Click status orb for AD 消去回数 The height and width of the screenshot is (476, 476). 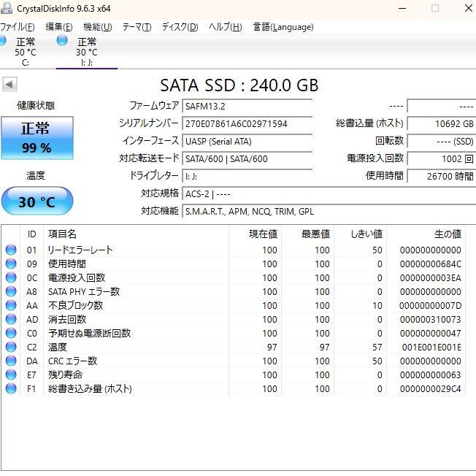tap(11, 319)
